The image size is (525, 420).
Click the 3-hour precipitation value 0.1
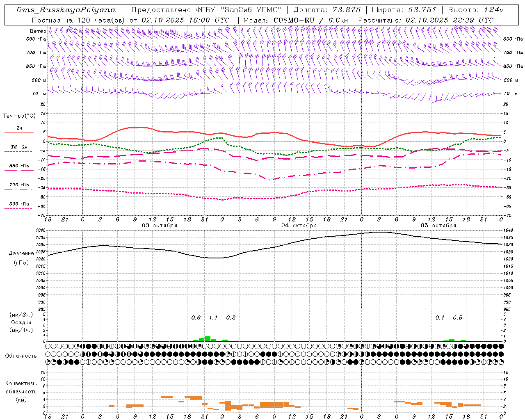(x=440, y=318)
